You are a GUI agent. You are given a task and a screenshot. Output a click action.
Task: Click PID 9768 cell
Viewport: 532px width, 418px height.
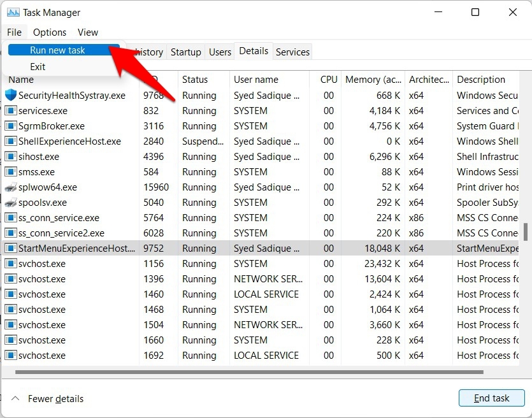pyautogui.click(x=154, y=96)
